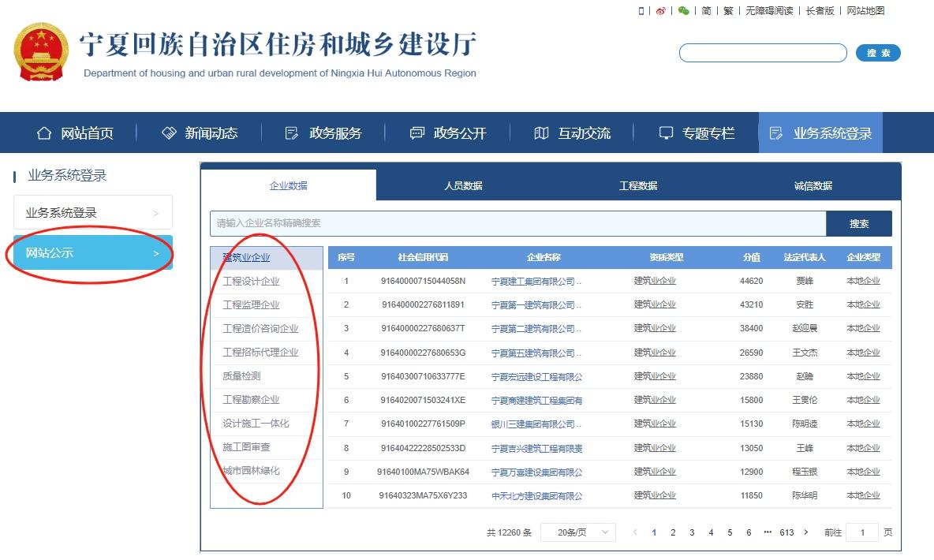Open 政务服务 in the navigation bar

(323, 133)
